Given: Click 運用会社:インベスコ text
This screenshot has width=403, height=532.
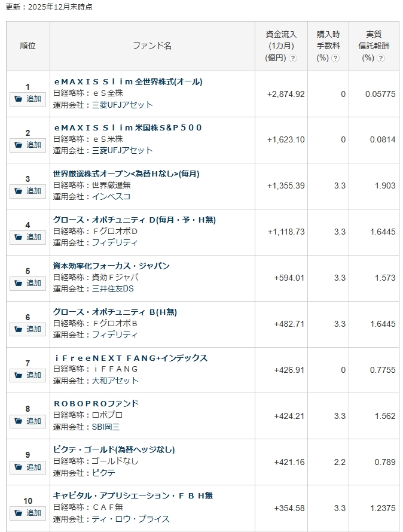Looking at the screenshot, I should [x=91, y=197].
